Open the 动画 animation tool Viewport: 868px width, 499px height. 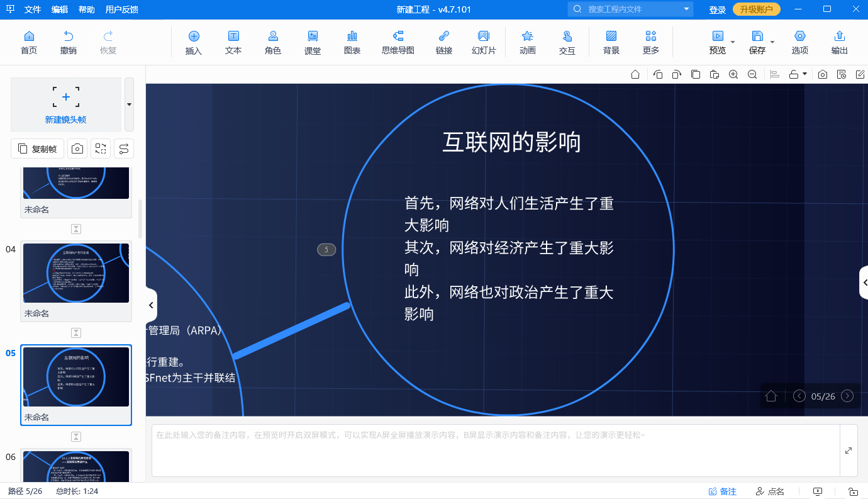pos(528,43)
